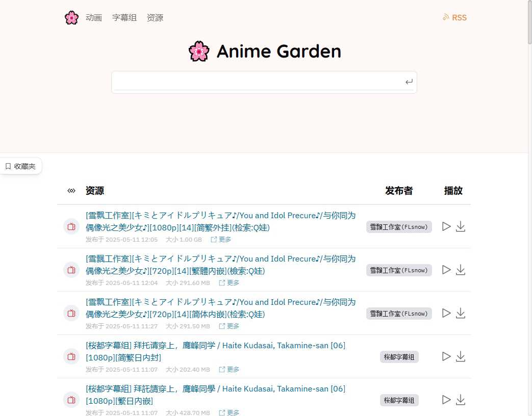Open Precure 1080p [简繁外挂] resource title
The height and width of the screenshot is (416, 532).
point(220,221)
